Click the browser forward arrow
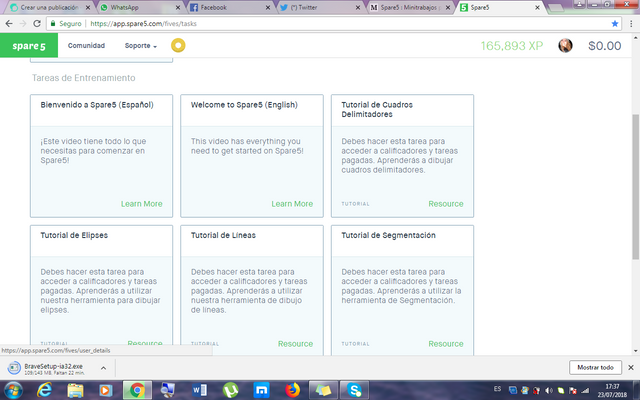The image size is (640, 400). 23,24
